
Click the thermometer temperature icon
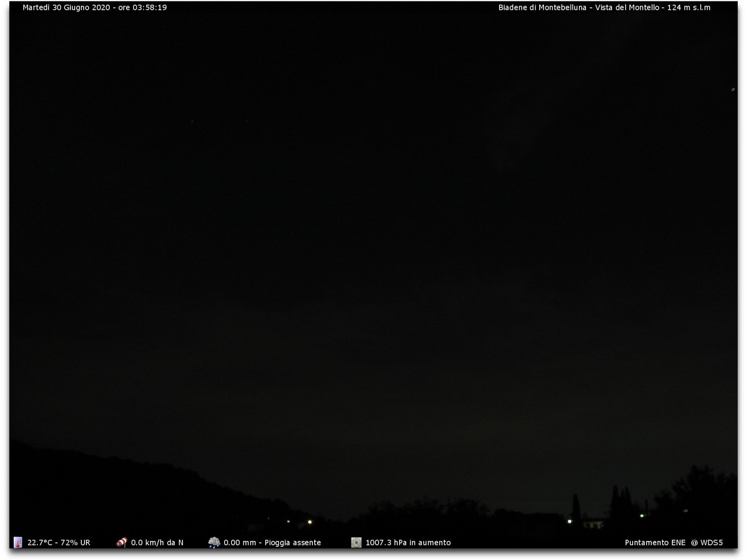(18, 542)
